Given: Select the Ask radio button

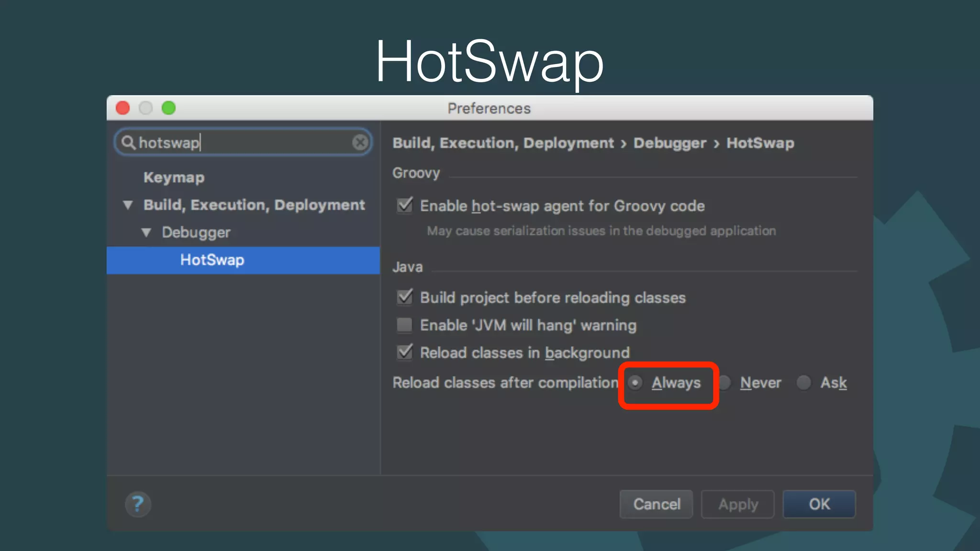Looking at the screenshot, I should [804, 383].
